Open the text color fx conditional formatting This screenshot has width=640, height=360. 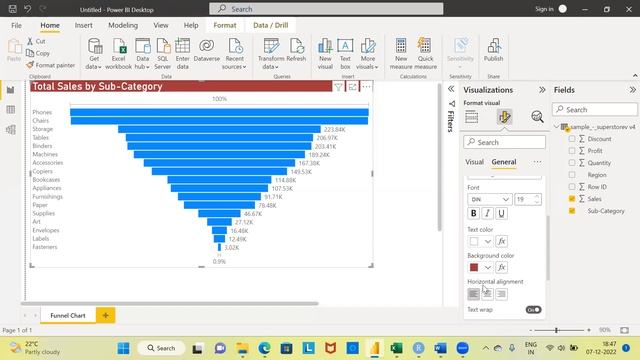tap(502, 241)
